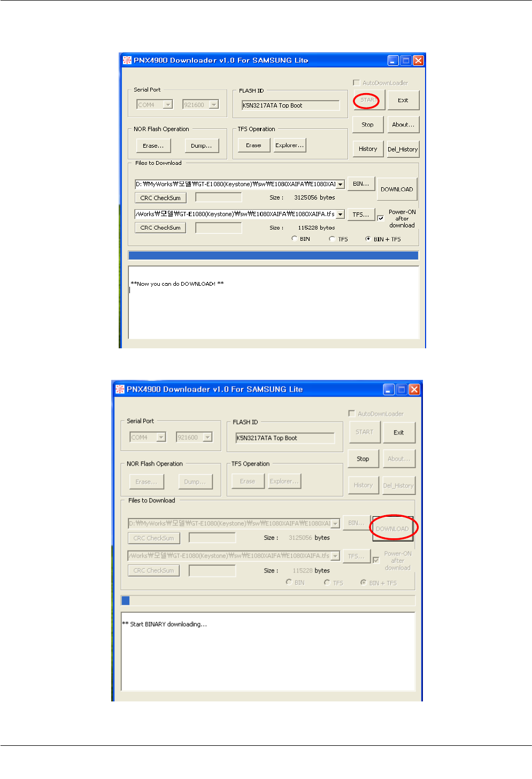Open Explorer... in upper window
Image resolution: width=532 pixels, height=779 pixels.
coord(290,145)
